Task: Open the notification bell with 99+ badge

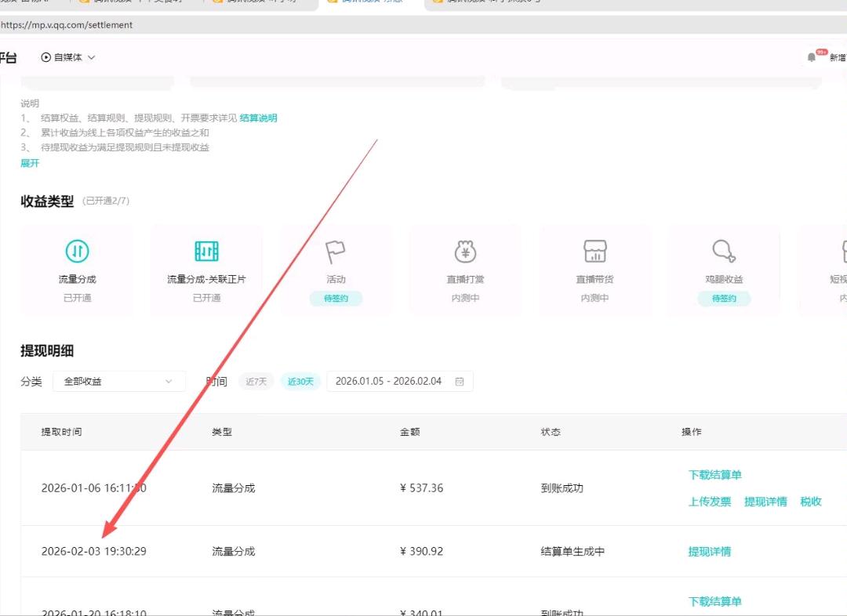Action: click(812, 56)
